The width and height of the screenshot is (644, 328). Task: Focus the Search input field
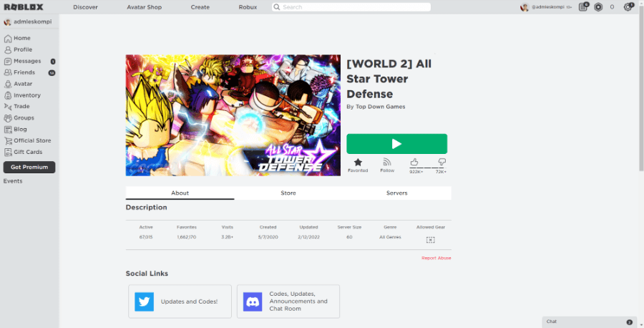click(351, 7)
